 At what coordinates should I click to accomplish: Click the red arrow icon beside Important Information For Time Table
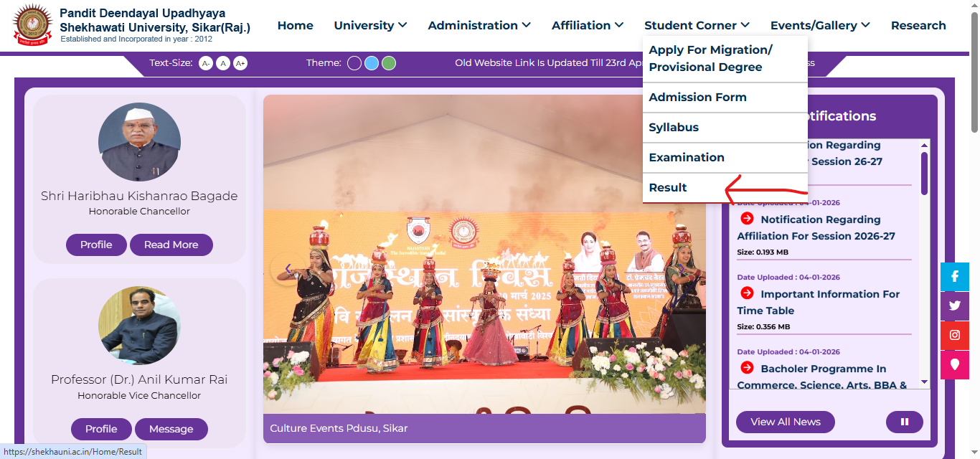(x=746, y=295)
